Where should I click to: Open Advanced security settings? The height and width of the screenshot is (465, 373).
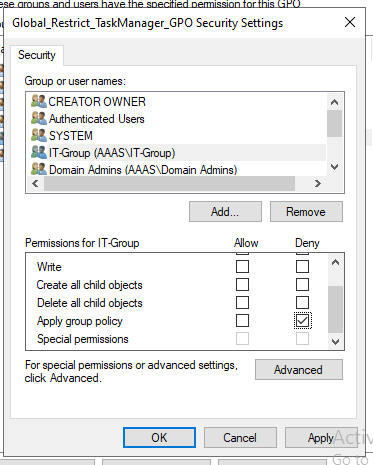(x=299, y=370)
